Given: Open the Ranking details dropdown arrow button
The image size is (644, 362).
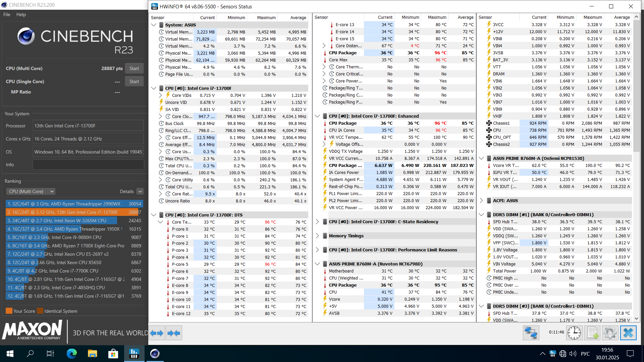Looking at the screenshot, I should (140, 191).
